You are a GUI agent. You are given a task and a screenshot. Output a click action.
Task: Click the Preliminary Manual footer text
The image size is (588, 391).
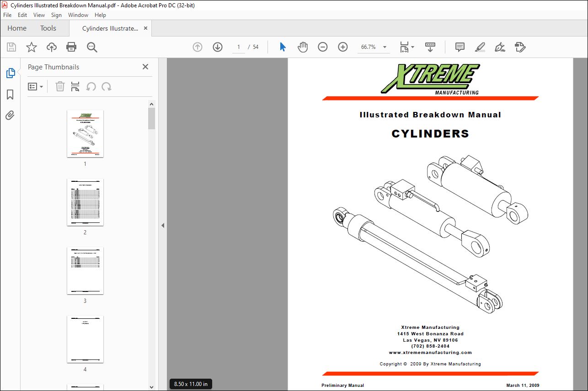(343, 386)
